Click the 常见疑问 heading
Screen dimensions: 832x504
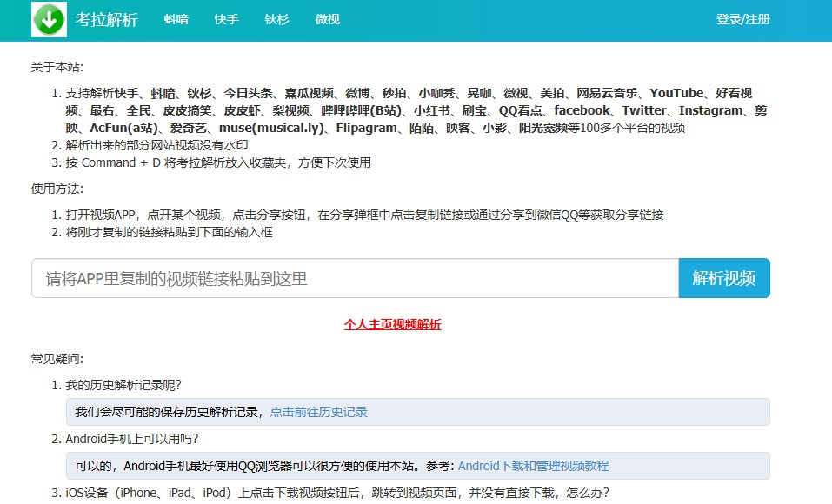coord(57,359)
